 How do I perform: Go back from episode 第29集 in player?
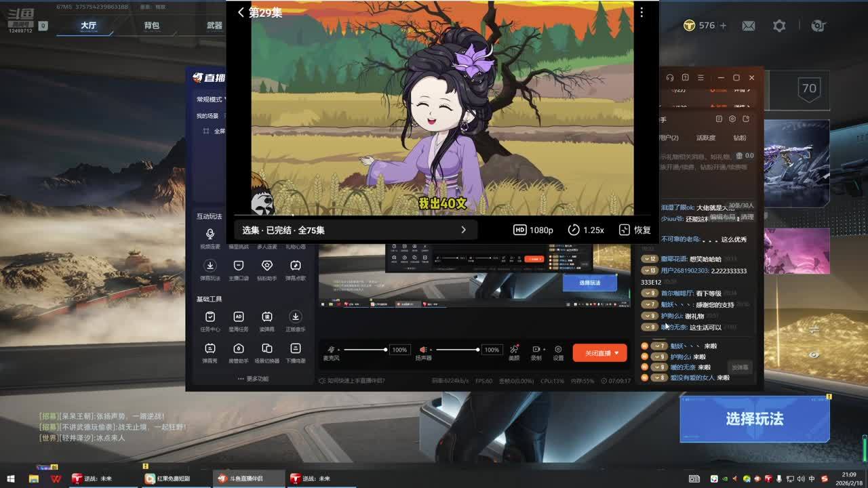click(241, 12)
